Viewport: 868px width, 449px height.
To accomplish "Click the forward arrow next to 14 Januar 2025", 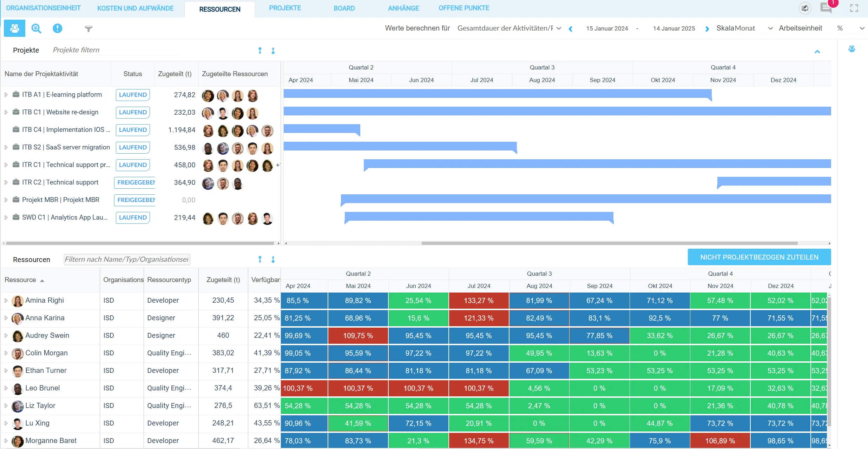I will tap(707, 28).
